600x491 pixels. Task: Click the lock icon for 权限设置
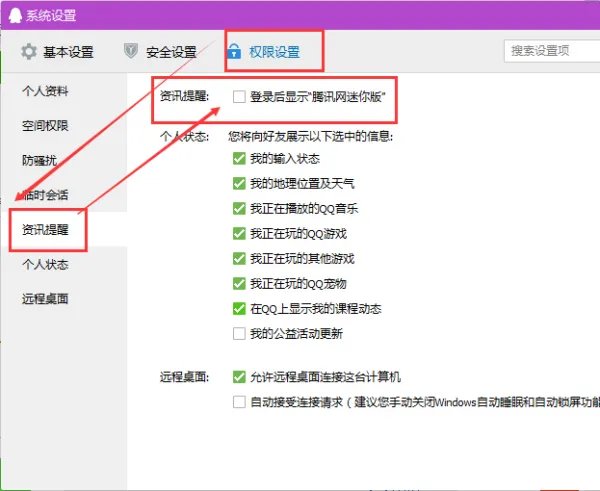pos(234,51)
